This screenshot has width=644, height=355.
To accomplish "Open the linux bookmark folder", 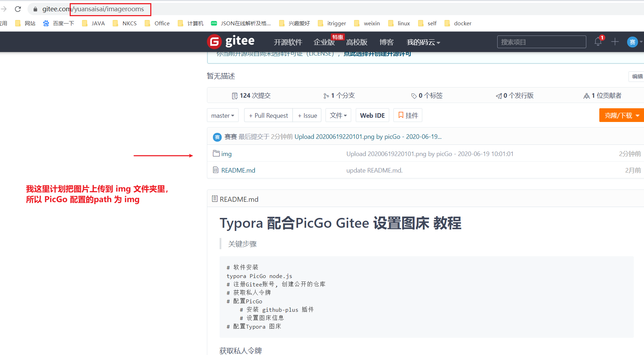I will 399,23.
